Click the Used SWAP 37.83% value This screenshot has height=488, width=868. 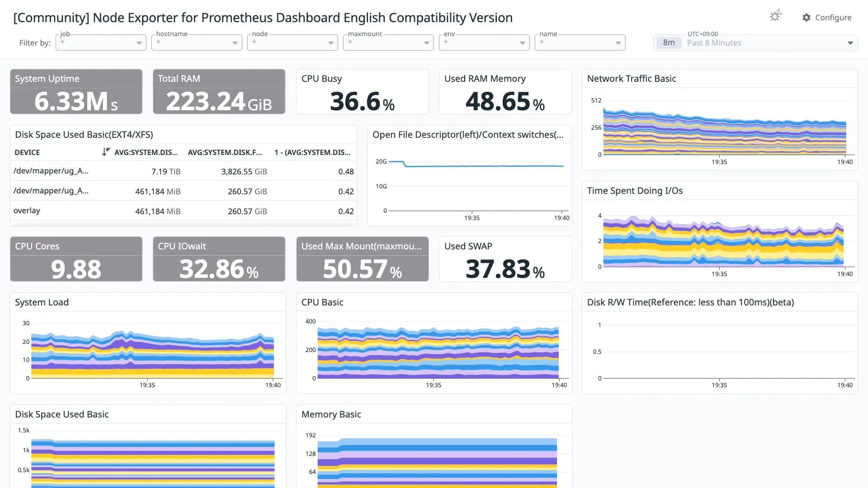pos(505,269)
